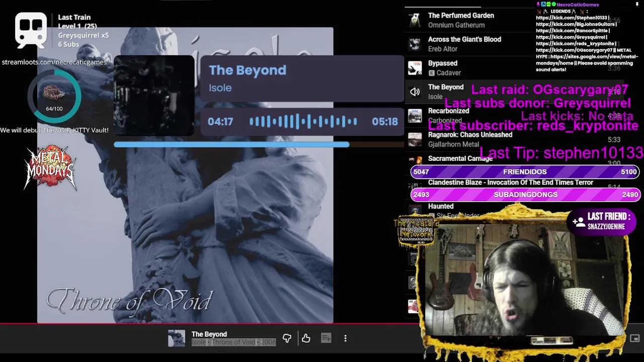Open the miniplayer icon at bottom right
644x362 pixels.
[x=634, y=338]
